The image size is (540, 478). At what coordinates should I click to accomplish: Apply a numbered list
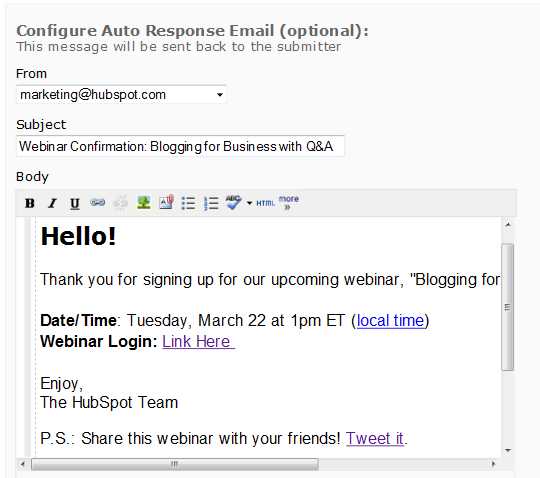[x=211, y=203]
